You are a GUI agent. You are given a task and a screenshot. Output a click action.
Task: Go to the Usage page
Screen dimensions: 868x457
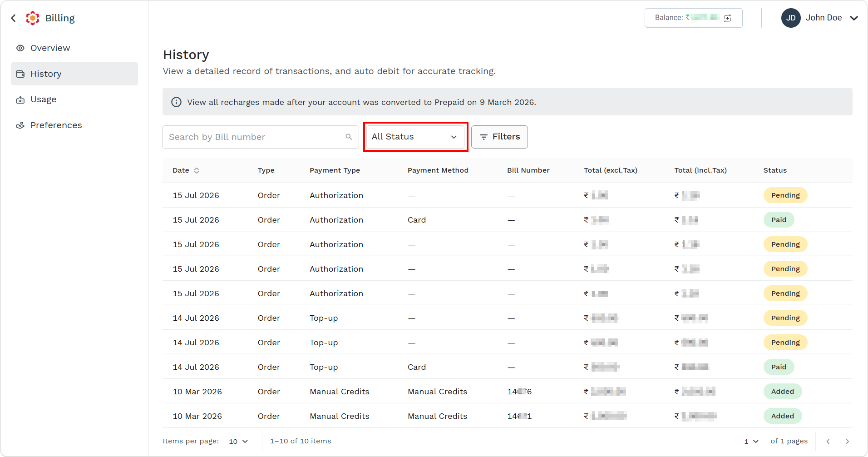tap(74, 99)
